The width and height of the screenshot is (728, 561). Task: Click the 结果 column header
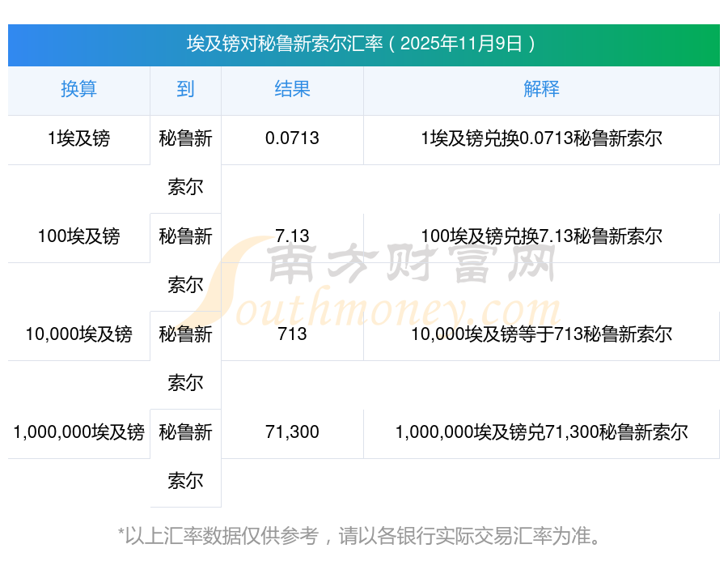pos(292,90)
